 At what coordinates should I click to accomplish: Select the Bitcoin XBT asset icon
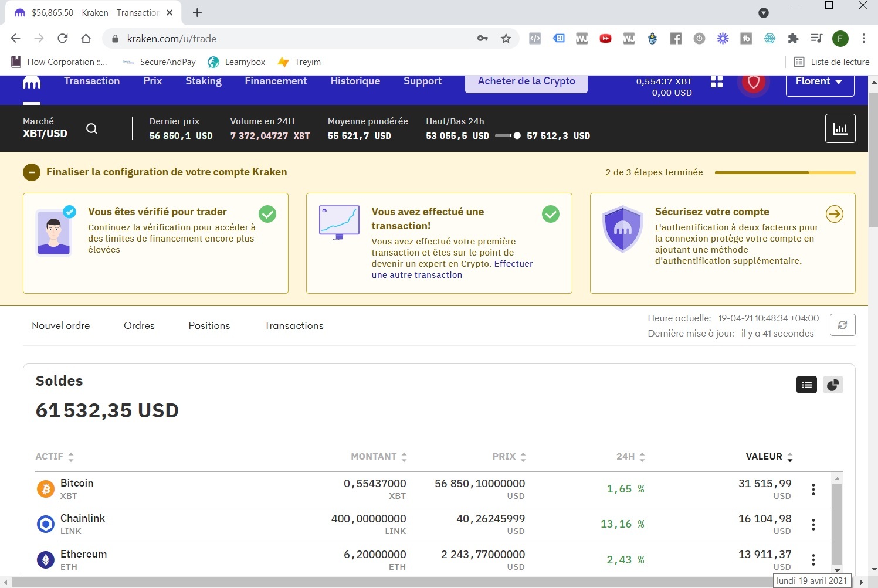tap(45, 488)
